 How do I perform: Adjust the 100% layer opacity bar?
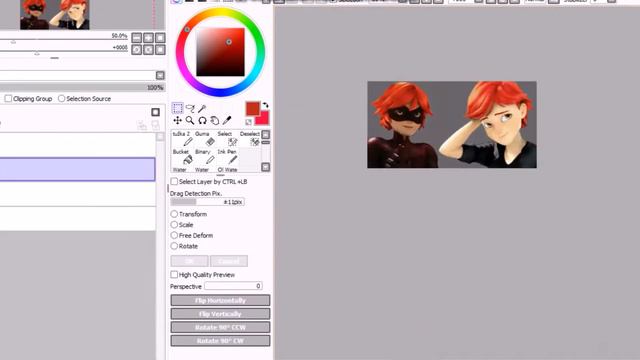(x=82, y=87)
